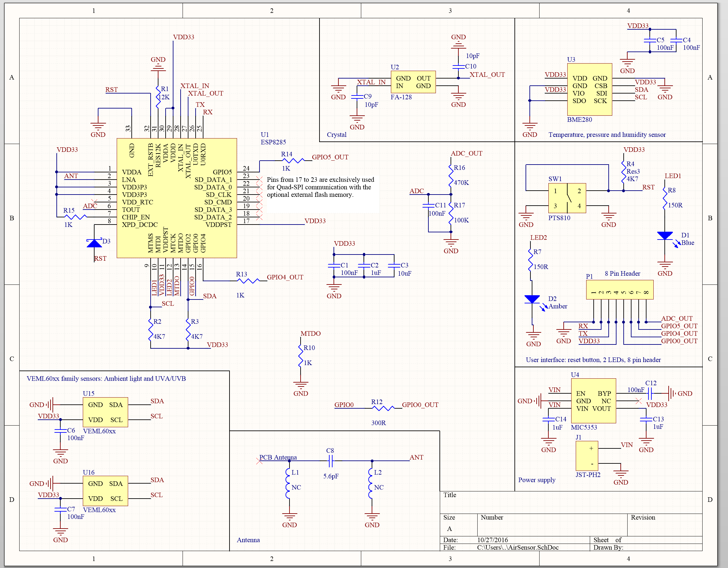Select the U3 BME280 sensor block

pos(589,89)
